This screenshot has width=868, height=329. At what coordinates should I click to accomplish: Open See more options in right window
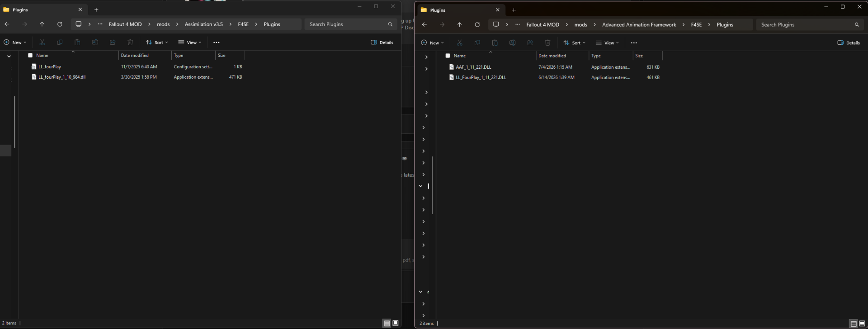click(x=634, y=43)
